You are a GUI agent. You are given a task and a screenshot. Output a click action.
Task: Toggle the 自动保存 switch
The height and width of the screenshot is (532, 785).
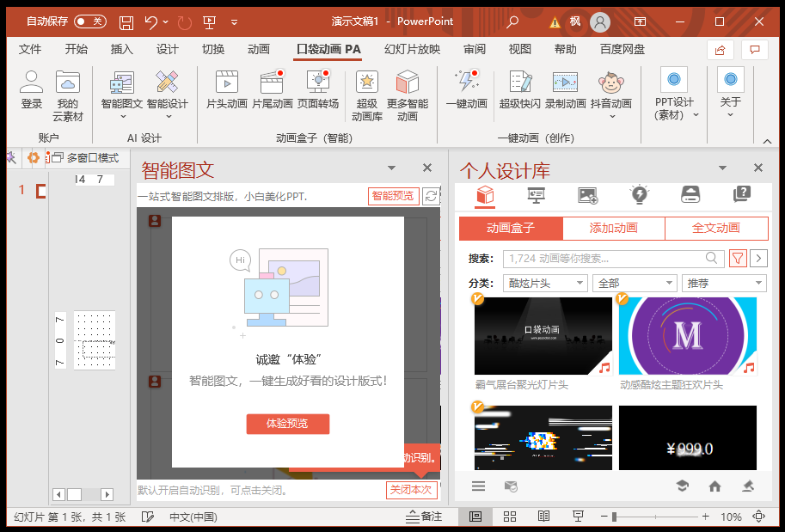[x=89, y=21]
